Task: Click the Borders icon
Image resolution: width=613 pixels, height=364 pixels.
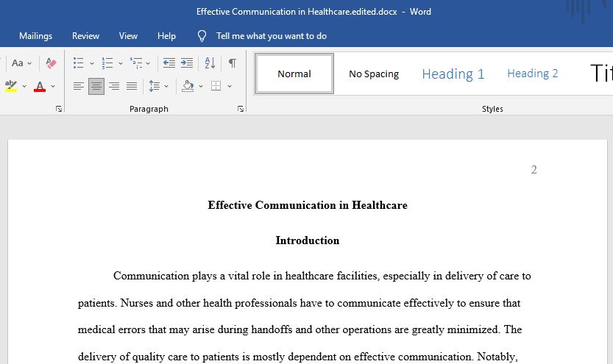Action: click(x=216, y=86)
